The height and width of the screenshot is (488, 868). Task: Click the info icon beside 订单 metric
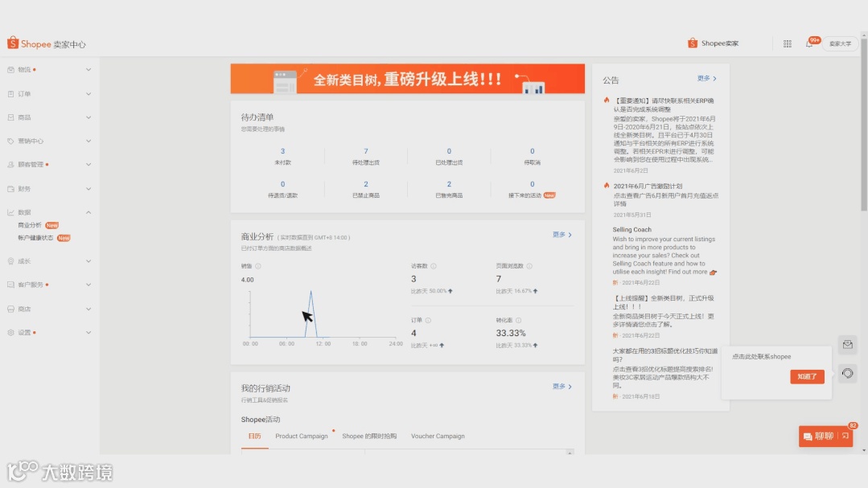(428, 320)
